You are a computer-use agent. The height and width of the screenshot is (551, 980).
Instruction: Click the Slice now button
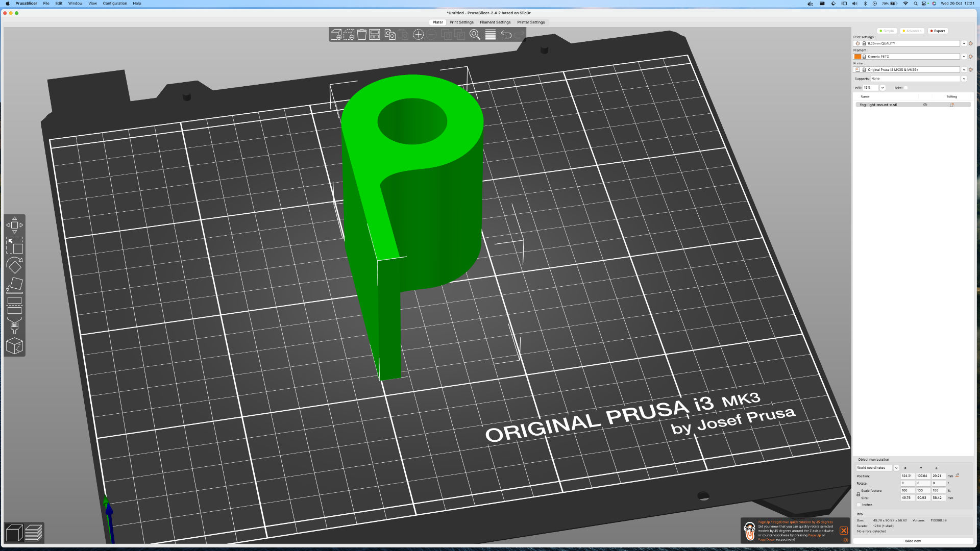click(x=913, y=541)
